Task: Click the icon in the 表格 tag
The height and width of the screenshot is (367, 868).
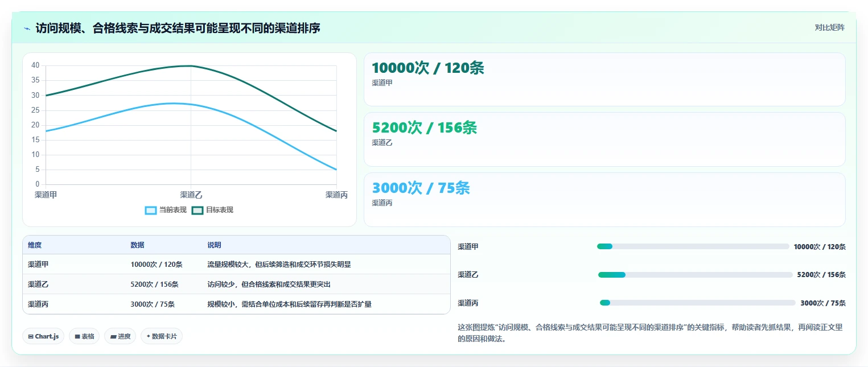Action: click(x=77, y=336)
